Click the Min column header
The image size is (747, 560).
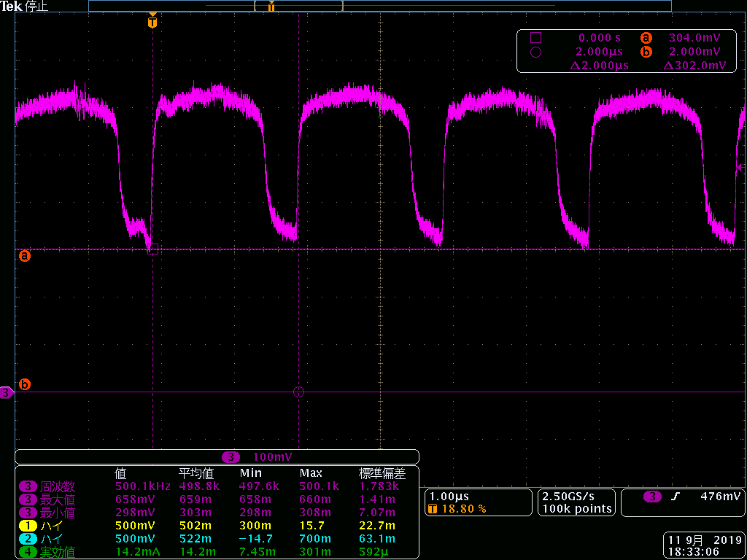[250, 473]
